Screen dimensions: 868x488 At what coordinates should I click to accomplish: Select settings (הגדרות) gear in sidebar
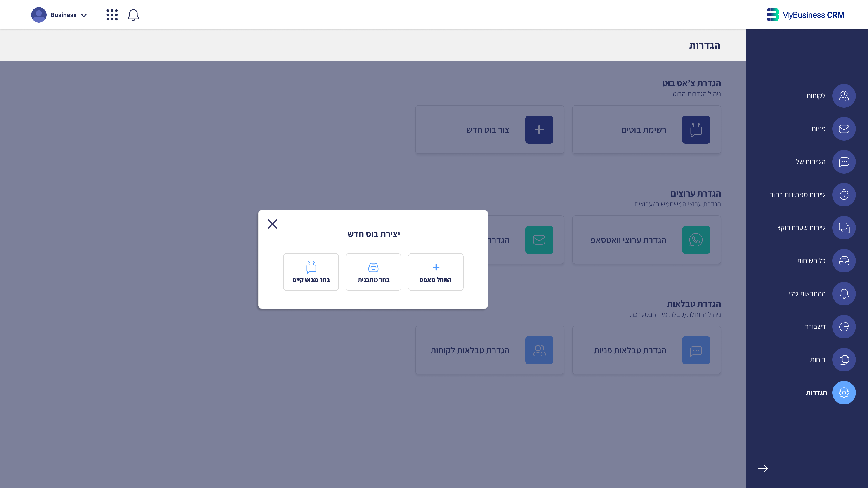tap(844, 393)
